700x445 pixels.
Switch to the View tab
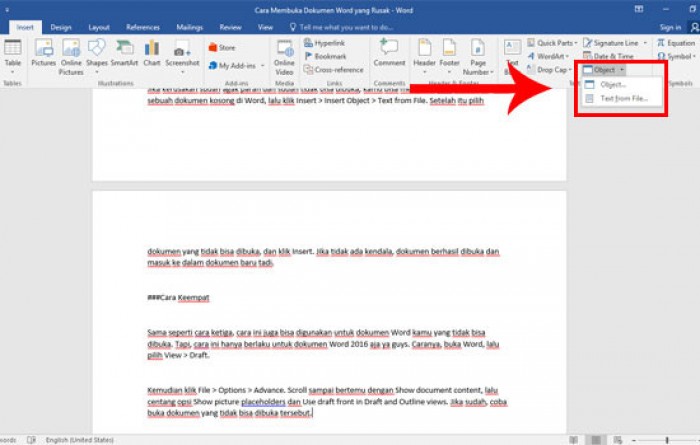coord(265,27)
